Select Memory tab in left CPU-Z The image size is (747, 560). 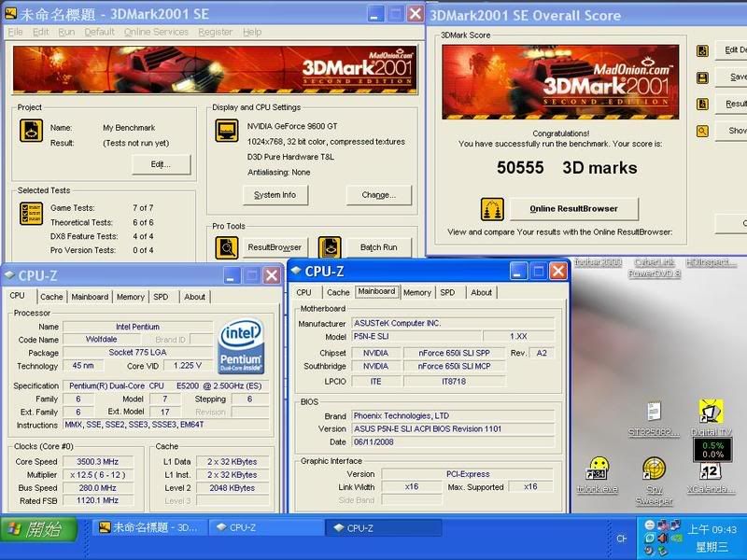click(x=130, y=297)
